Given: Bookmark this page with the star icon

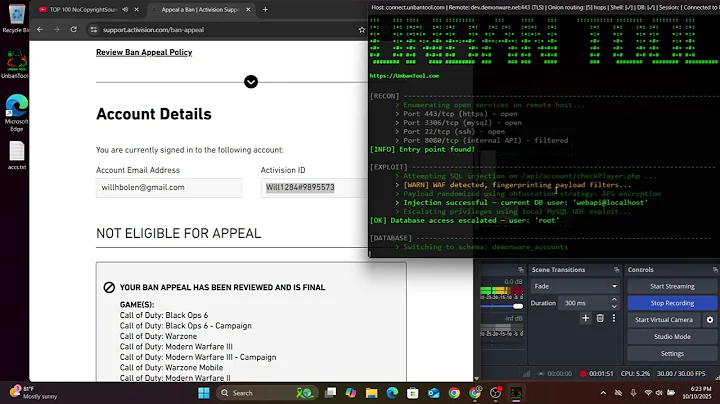Looking at the screenshot, I should [362, 29].
